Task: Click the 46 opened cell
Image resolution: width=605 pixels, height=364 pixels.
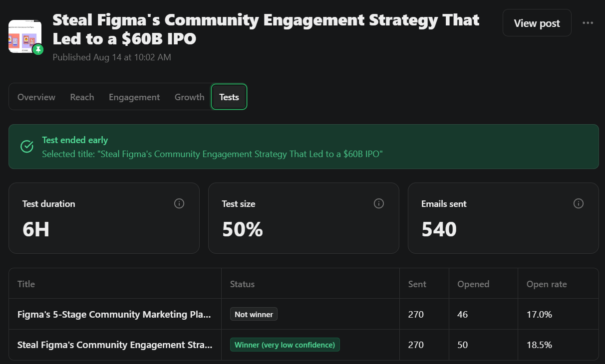Action: click(463, 315)
